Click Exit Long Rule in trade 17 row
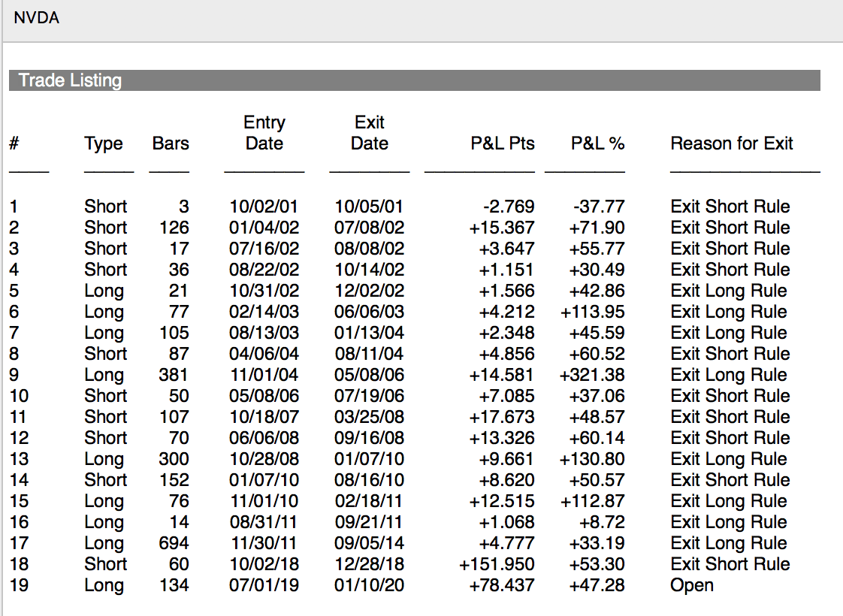The height and width of the screenshot is (616, 843). point(729,543)
